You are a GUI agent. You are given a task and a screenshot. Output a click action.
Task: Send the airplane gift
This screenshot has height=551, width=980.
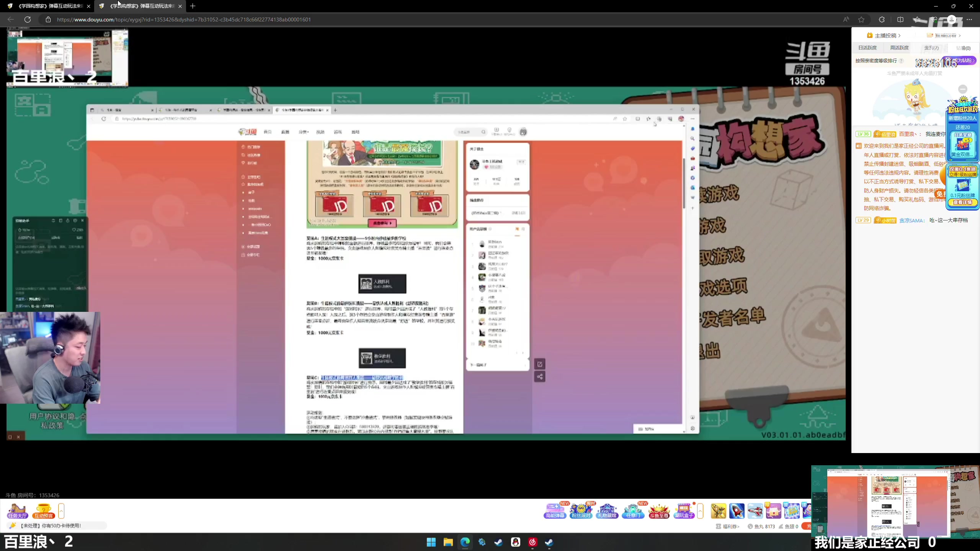(755, 511)
